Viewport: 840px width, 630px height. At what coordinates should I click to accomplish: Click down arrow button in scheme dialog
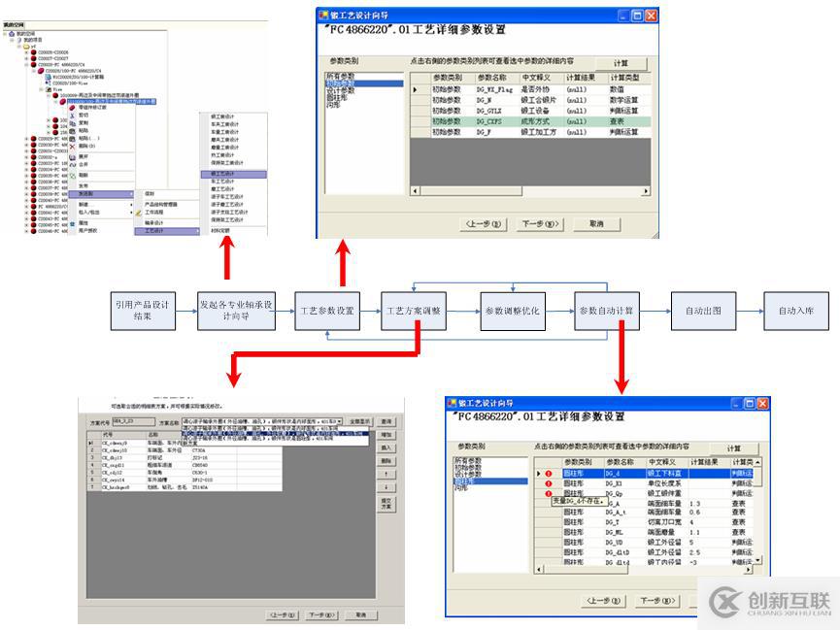pyautogui.click(x=386, y=487)
